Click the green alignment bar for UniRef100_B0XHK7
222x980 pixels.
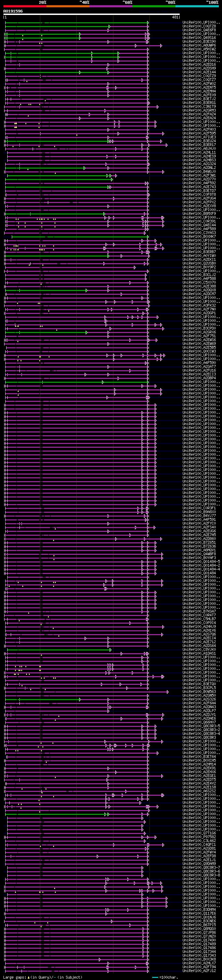(80, 237)
